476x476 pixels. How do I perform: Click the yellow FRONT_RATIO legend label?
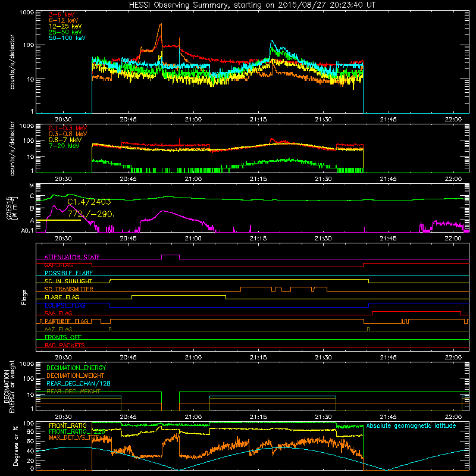click(x=68, y=425)
